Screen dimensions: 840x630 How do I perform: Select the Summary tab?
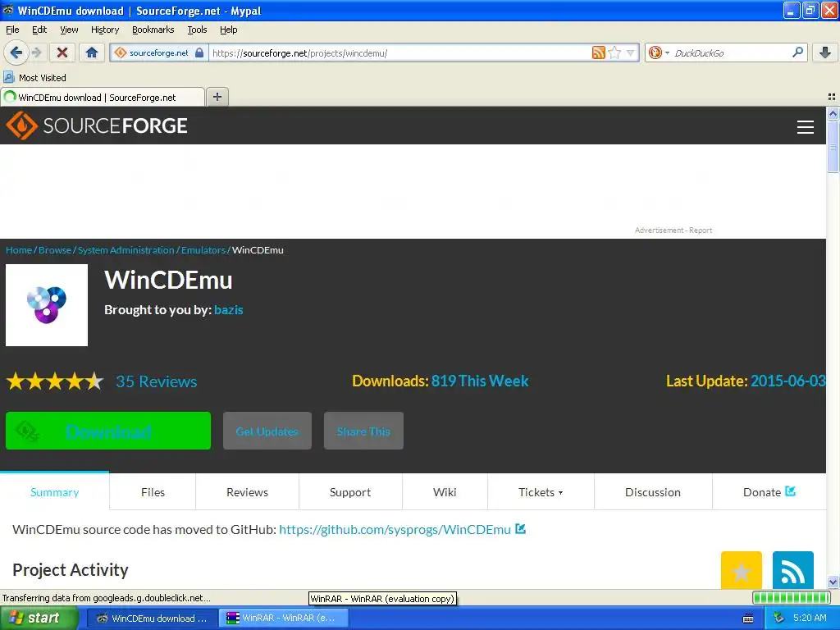point(55,492)
